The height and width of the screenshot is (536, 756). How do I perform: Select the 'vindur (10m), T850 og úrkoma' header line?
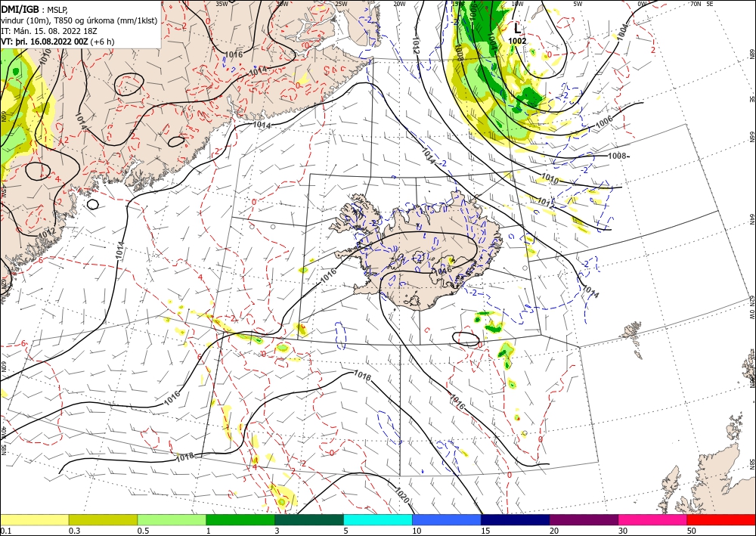pos(78,20)
